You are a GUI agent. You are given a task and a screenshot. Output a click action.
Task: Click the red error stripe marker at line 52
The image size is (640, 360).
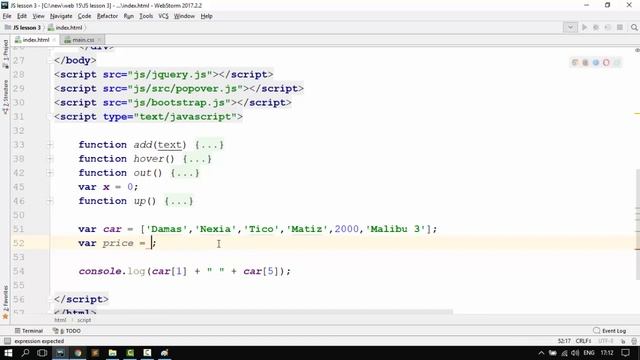637,249
